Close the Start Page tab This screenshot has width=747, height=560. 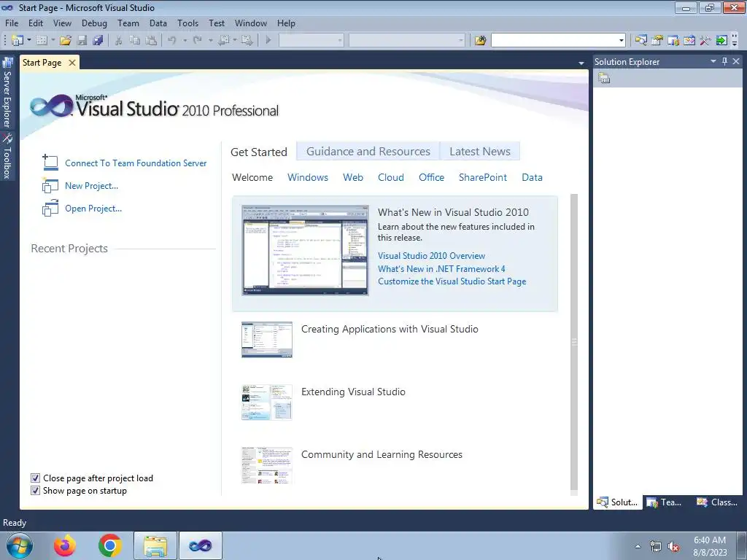(72, 63)
